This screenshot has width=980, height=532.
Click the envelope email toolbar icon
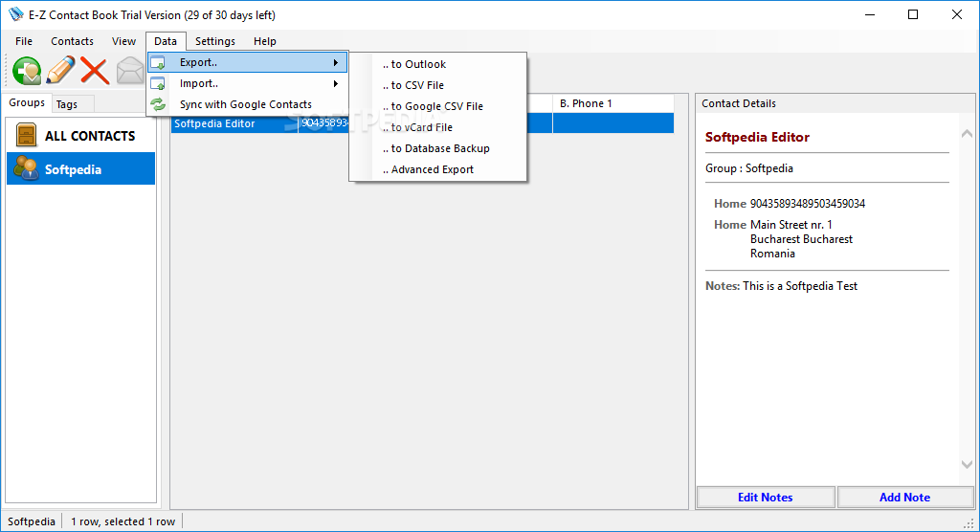(130, 71)
